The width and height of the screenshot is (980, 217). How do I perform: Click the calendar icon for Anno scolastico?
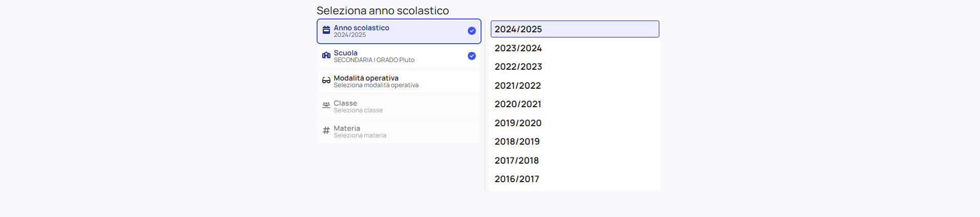click(326, 30)
